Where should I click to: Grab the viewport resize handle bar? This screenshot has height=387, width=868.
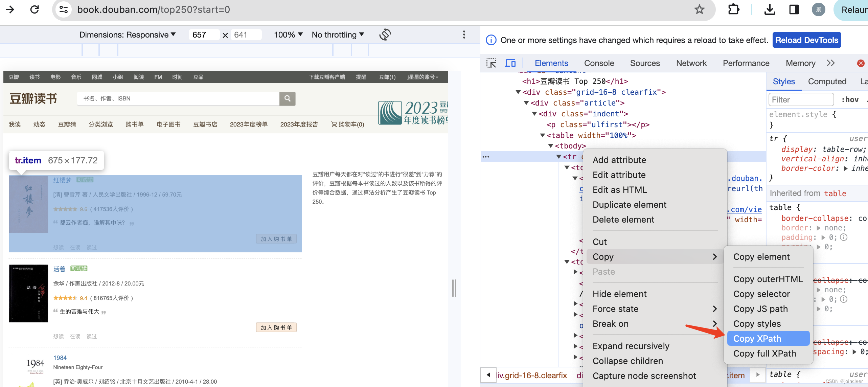[454, 289]
